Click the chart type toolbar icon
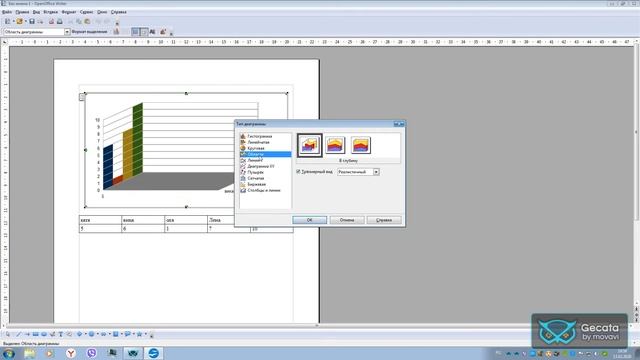This screenshot has width=640, height=360. click(x=116, y=32)
